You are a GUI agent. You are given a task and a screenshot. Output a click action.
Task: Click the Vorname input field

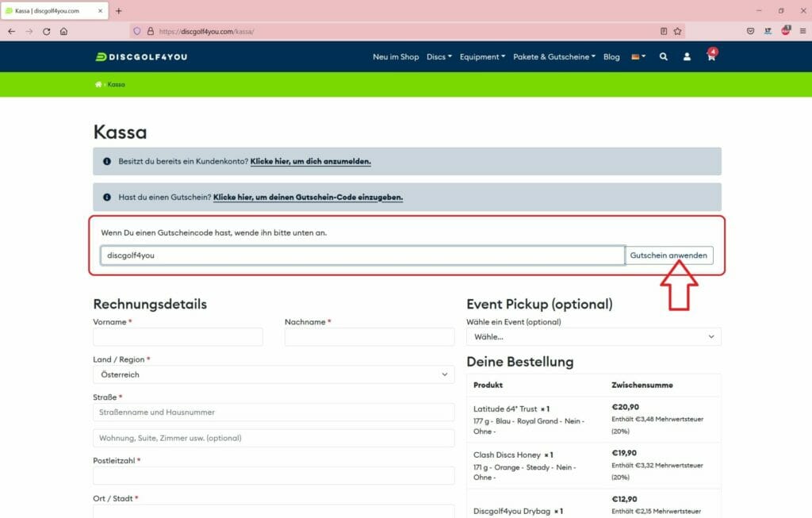coord(178,337)
